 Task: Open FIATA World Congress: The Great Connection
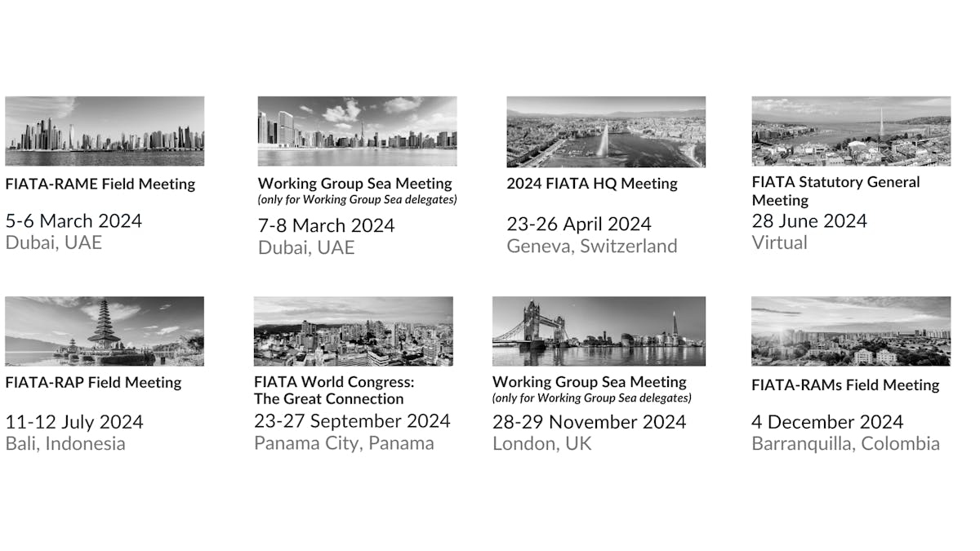click(x=332, y=390)
